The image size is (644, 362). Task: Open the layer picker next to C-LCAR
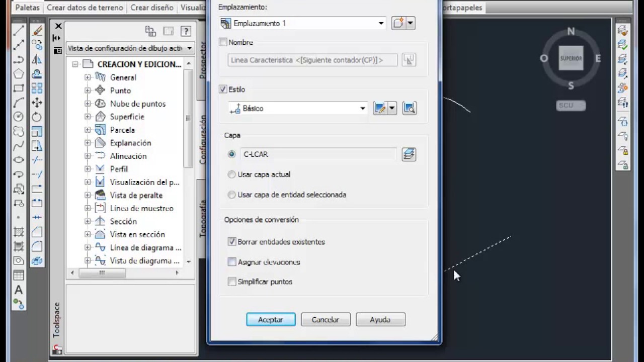click(x=409, y=154)
